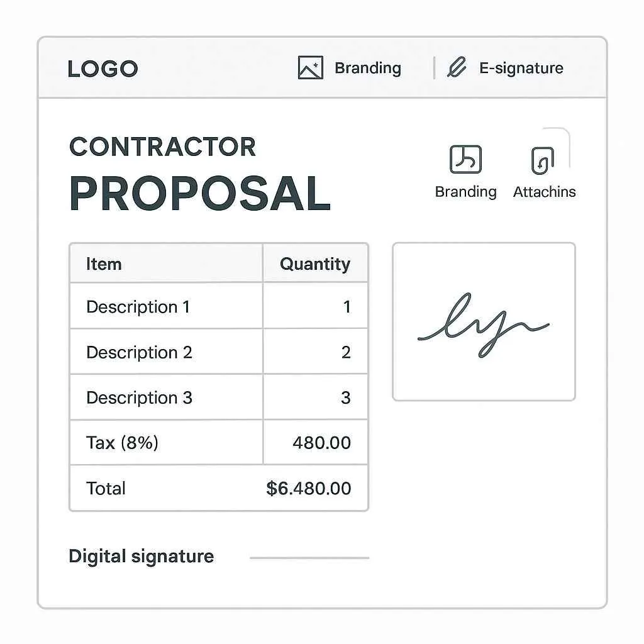Open the Branding option in header

[x=367, y=68]
